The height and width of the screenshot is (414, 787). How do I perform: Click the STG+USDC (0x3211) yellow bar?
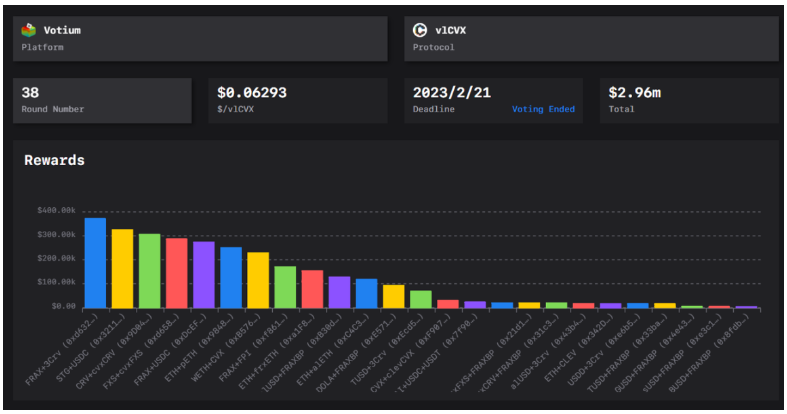pos(122,268)
